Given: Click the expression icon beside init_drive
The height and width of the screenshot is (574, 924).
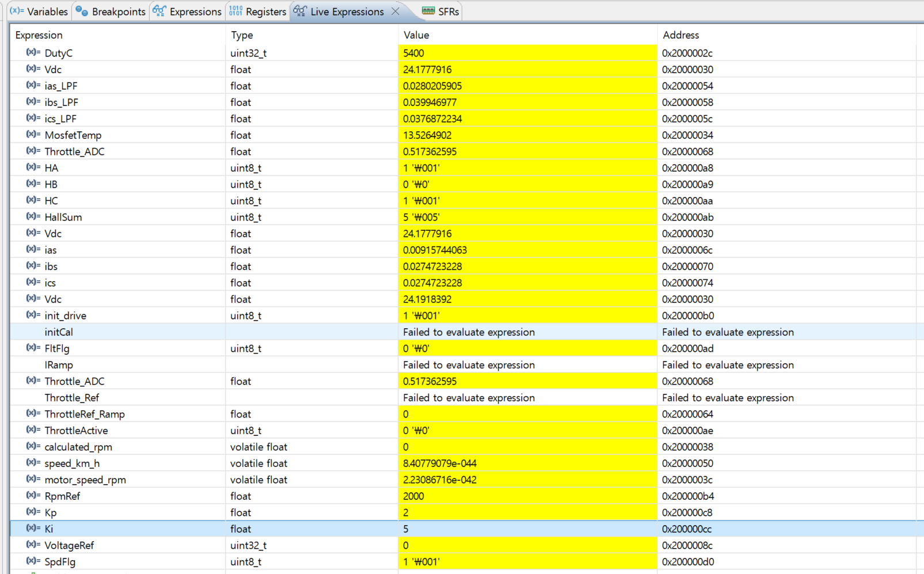Looking at the screenshot, I should [x=31, y=315].
